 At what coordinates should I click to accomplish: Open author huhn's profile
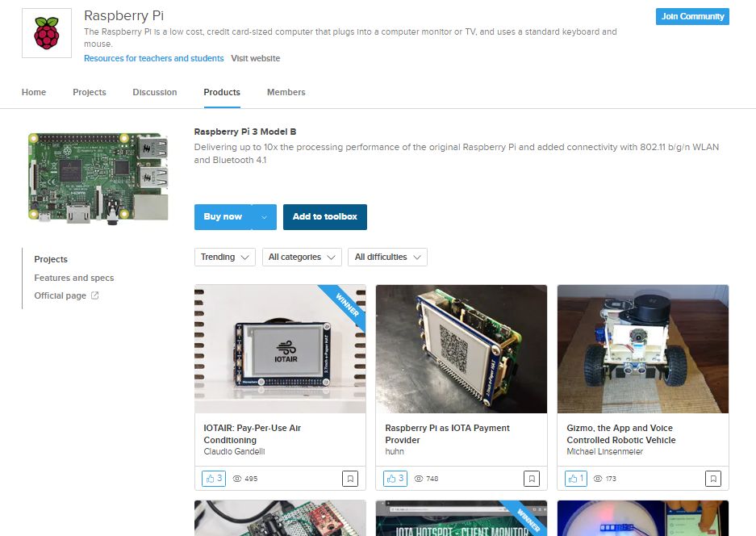[x=395, y=451]
